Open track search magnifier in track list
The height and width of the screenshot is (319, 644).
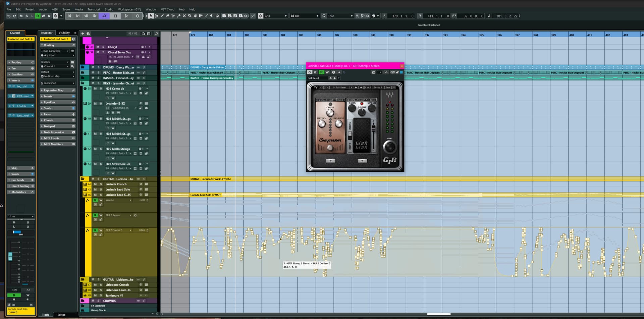[x=156, y=34]
